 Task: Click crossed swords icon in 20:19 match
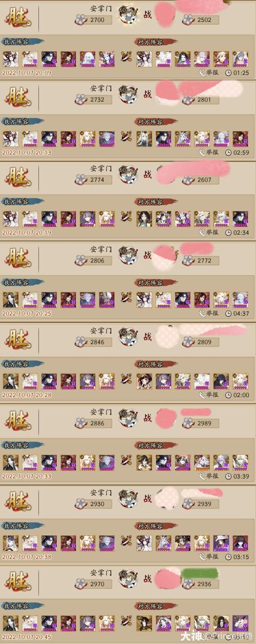coord(126,217)
